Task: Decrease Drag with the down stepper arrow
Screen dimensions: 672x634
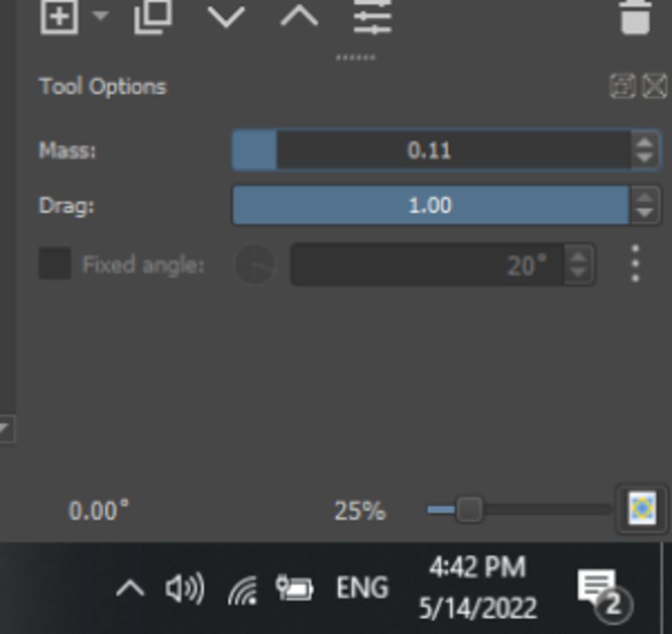Action: 644,213
